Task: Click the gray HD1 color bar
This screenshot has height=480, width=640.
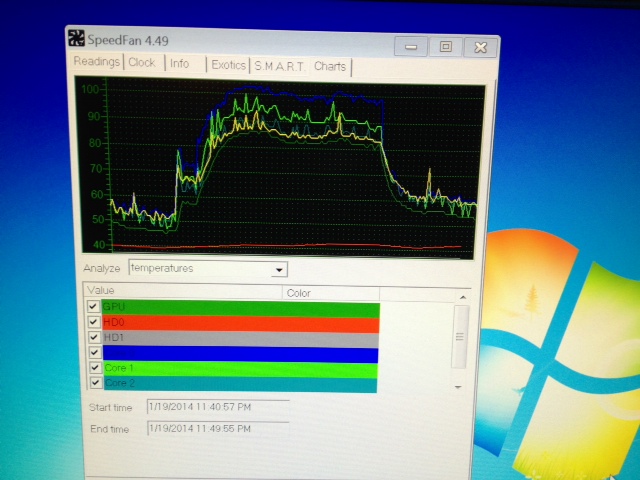Action: coord(241,340)
